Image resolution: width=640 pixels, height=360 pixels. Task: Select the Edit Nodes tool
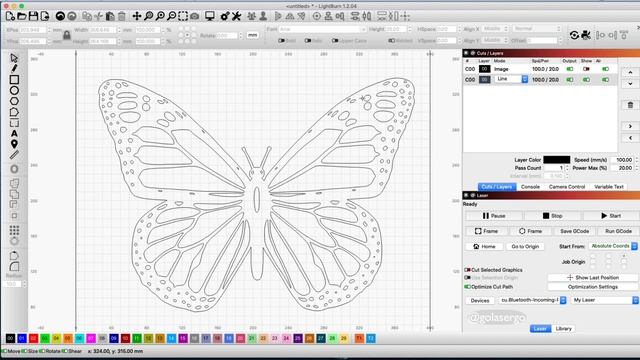click(14, 112)
